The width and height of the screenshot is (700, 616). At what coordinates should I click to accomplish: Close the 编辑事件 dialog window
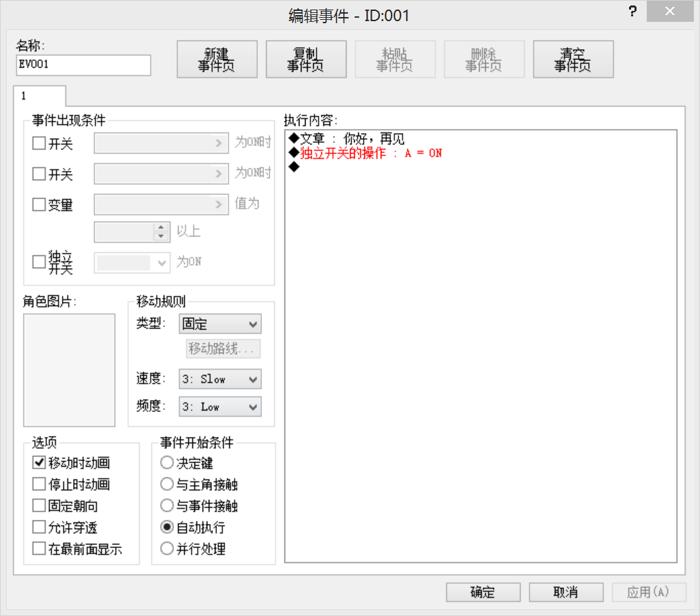point(670,11)
